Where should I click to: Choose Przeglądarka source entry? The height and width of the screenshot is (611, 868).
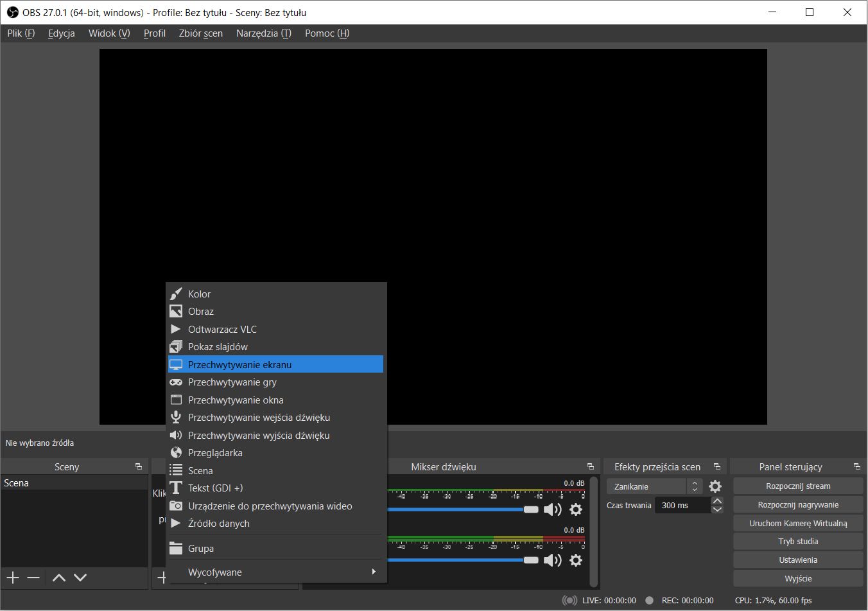click(x=275, y=452)
